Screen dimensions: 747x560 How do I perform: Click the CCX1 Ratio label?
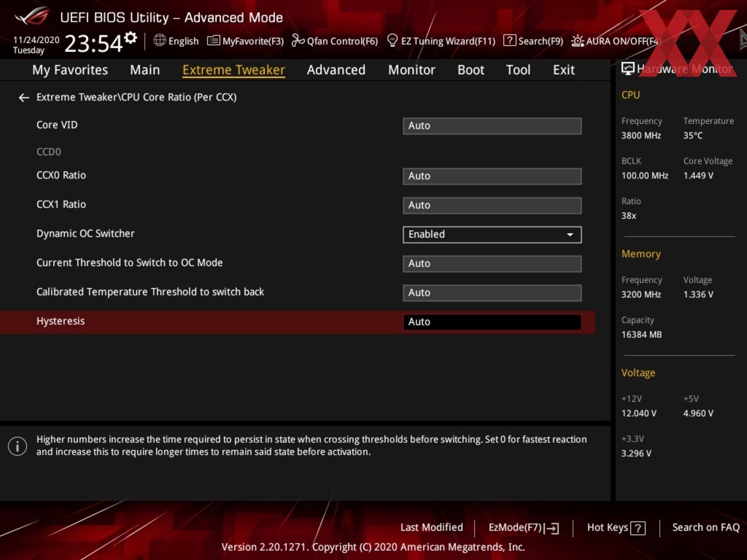tap(61, 204)
